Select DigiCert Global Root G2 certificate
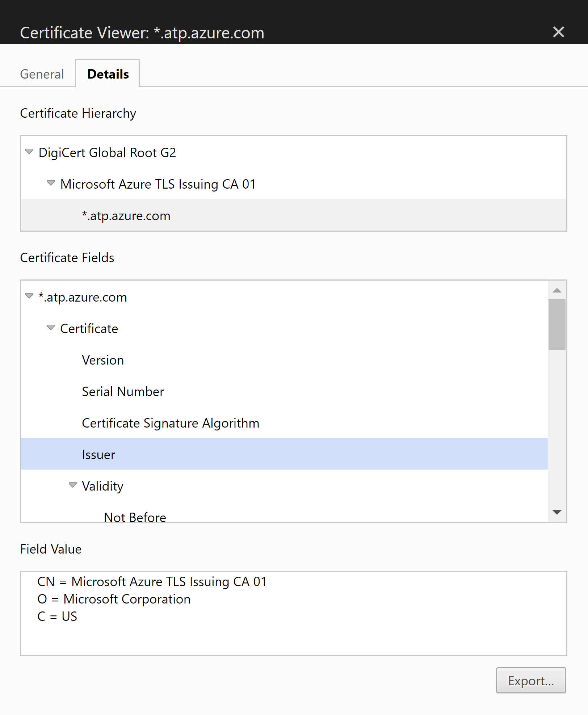This screenshot has height=715, width=588. point(107,153)
